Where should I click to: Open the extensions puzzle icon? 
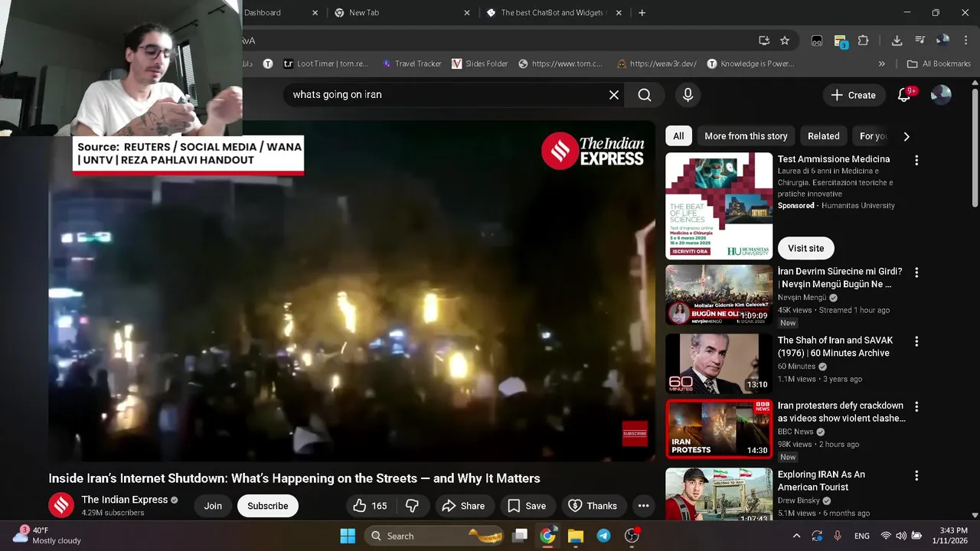[864, 41]
